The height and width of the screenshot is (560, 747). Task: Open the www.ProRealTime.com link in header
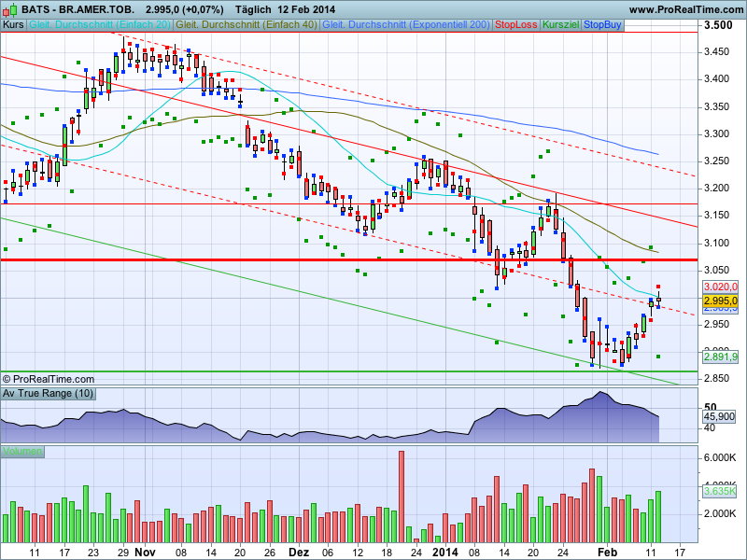685,9
